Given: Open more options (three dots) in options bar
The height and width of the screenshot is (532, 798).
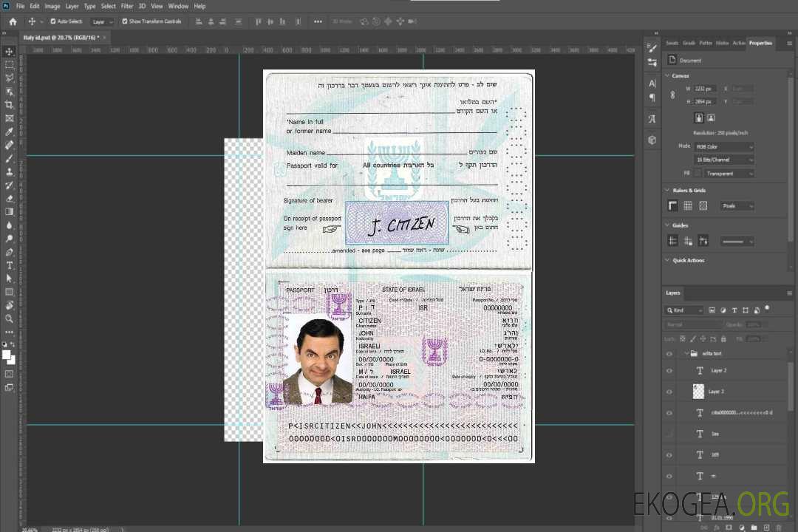Looking at the screenshot, I should (x=318, y=21).
